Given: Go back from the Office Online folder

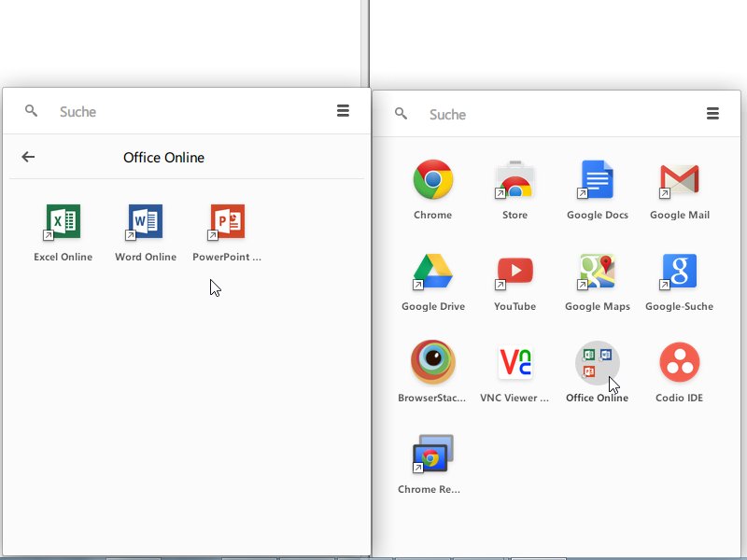Looking at the screenshot, I should click(x=28, y=157).
